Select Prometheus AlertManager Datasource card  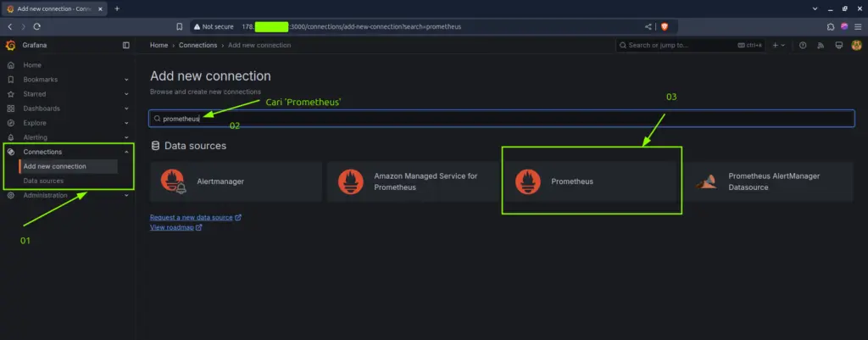(x=767, y=181)
